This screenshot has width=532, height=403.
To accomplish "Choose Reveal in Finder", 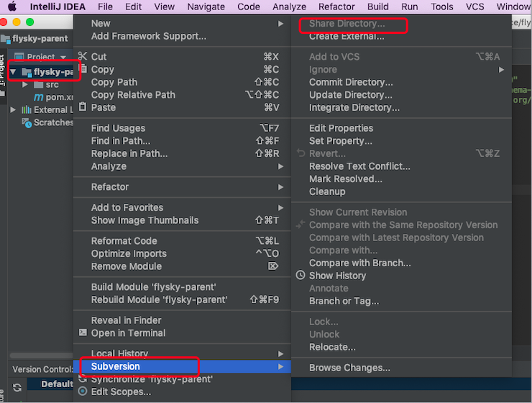I will [x=182, y=320].
